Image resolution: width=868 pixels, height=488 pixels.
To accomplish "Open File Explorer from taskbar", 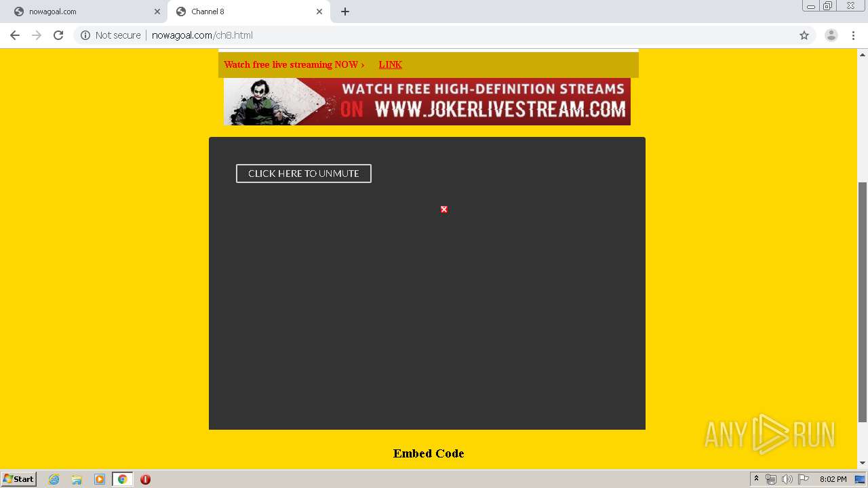I will click(x=77, y=479).
